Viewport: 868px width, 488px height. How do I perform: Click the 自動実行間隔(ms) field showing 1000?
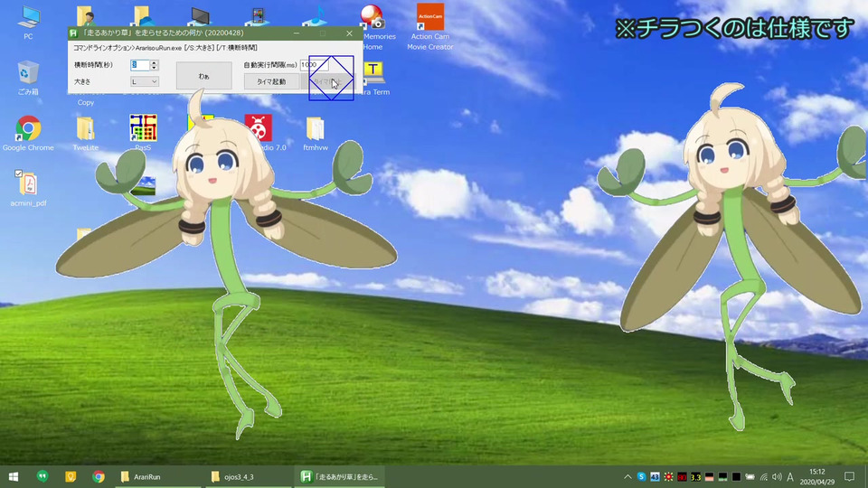click(314, 65)
